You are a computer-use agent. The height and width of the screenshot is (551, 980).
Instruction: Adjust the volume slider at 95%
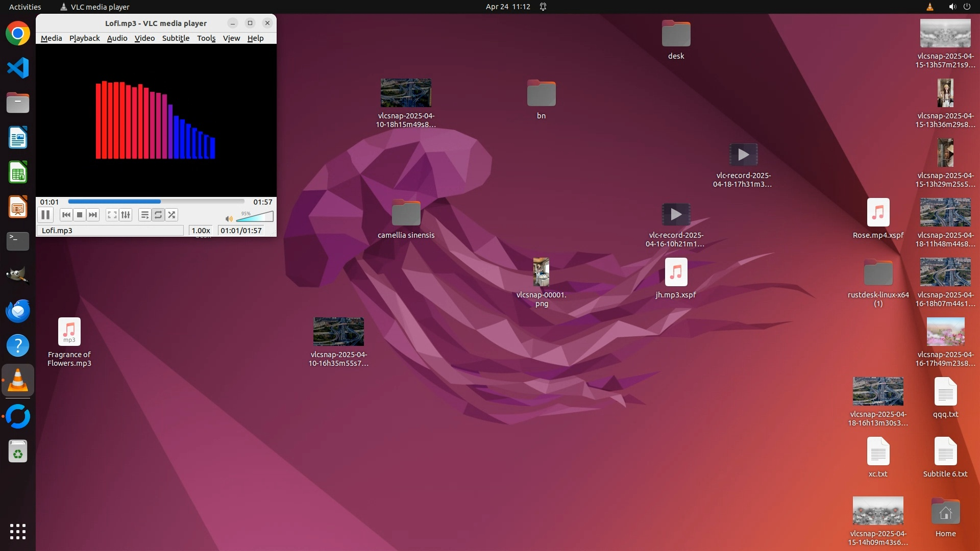(255, 217)
